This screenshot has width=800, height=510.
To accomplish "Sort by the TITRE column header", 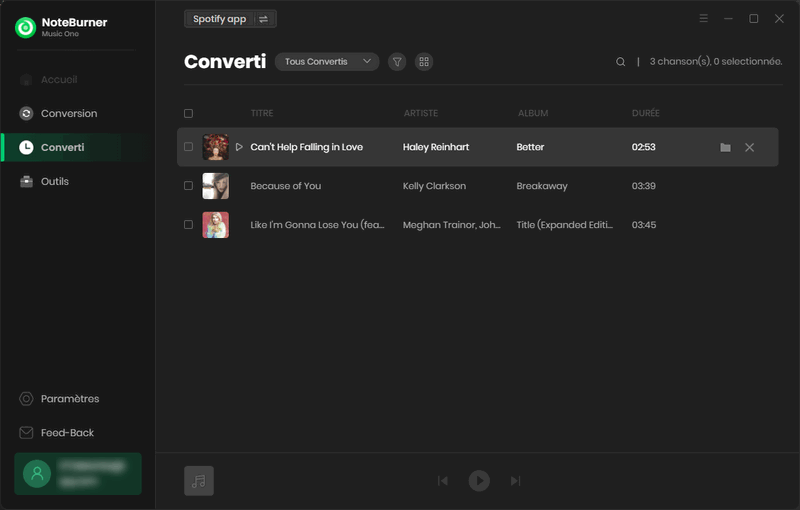I will 262,113.
